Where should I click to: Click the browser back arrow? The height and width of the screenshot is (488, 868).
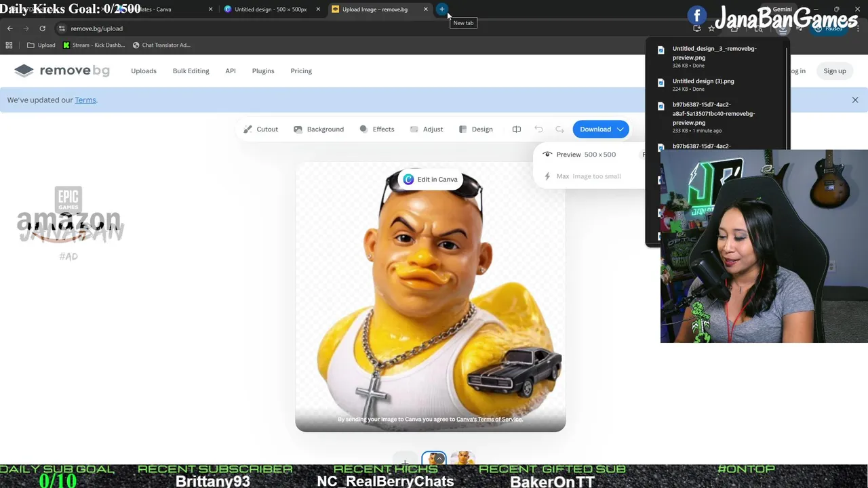[x=9, y=28]
